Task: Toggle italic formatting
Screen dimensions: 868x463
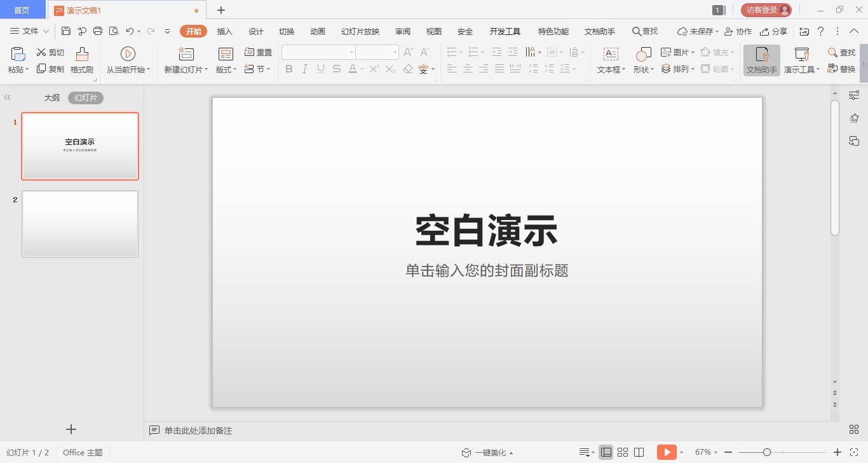Action: (x=305, y=69)
